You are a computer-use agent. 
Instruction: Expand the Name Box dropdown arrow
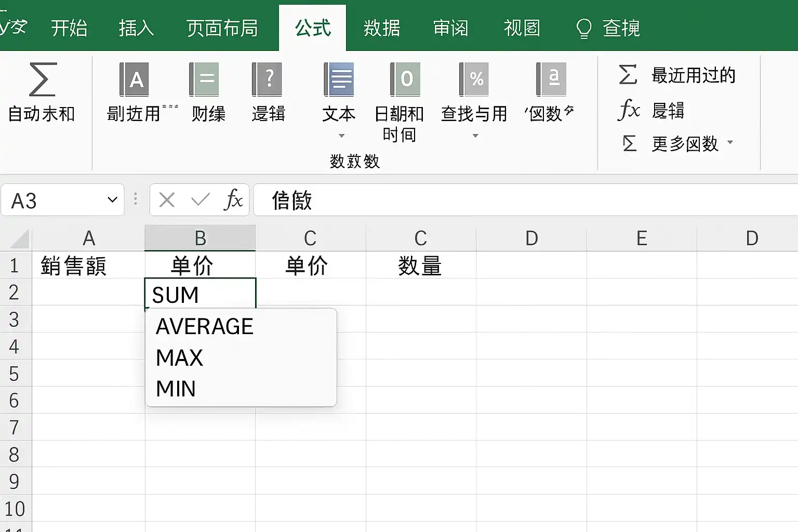pyautogui.click(x=112, y=200)
